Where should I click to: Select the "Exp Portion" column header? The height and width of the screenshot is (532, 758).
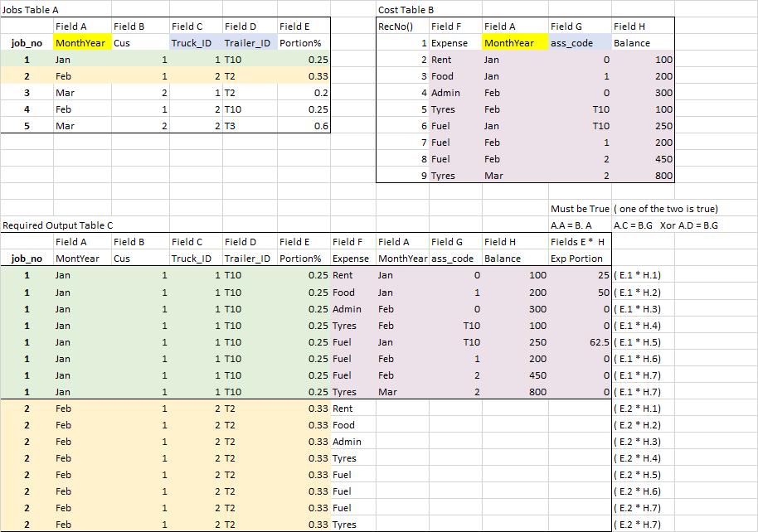tap(576, 259)
